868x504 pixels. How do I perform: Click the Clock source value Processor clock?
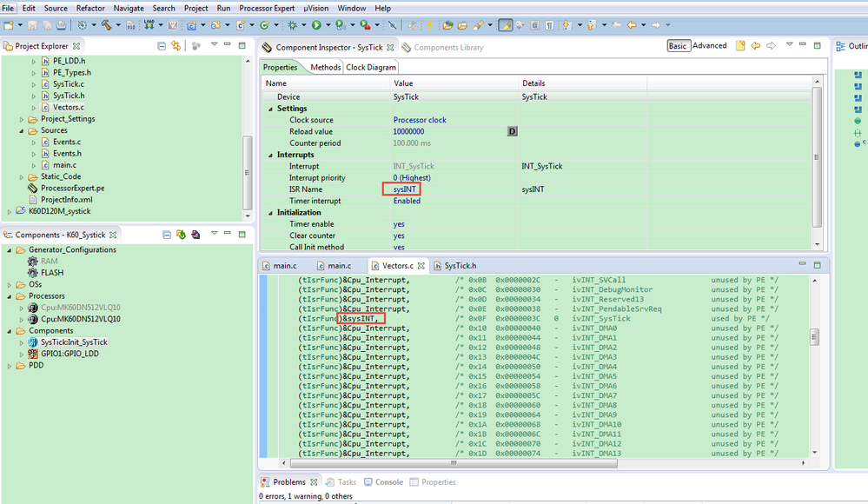420,120
